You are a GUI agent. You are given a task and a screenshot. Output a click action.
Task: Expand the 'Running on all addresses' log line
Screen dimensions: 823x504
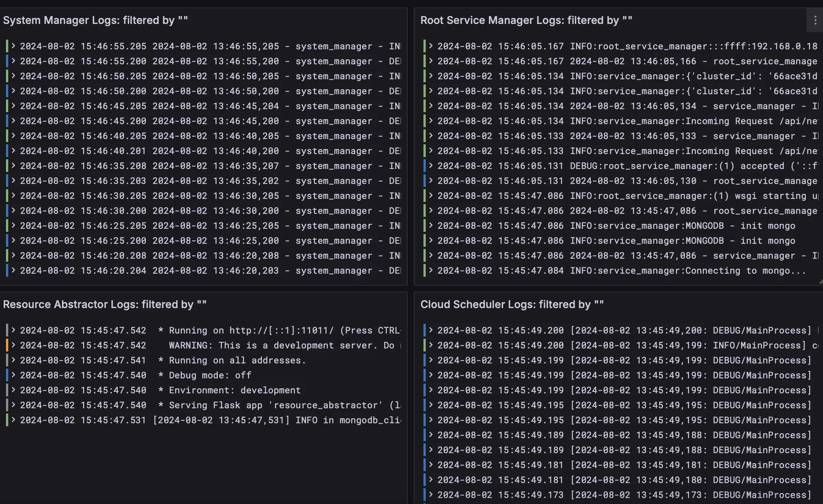click(x=13, y=360)
